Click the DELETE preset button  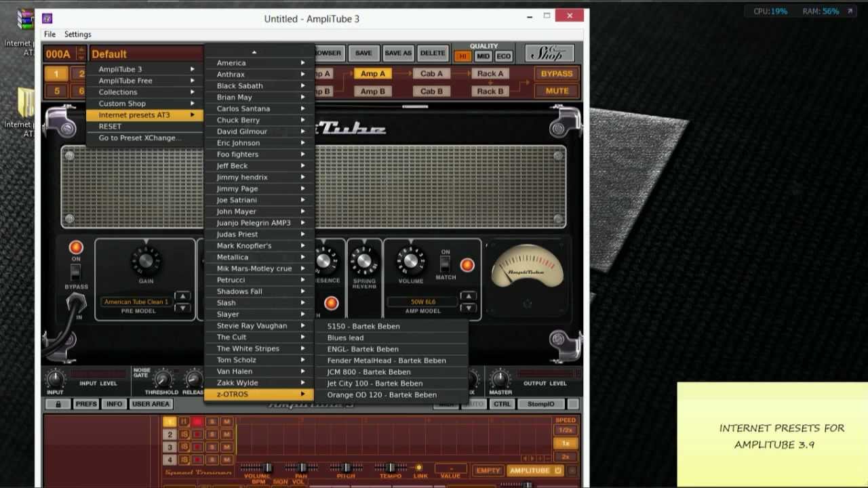433,54
